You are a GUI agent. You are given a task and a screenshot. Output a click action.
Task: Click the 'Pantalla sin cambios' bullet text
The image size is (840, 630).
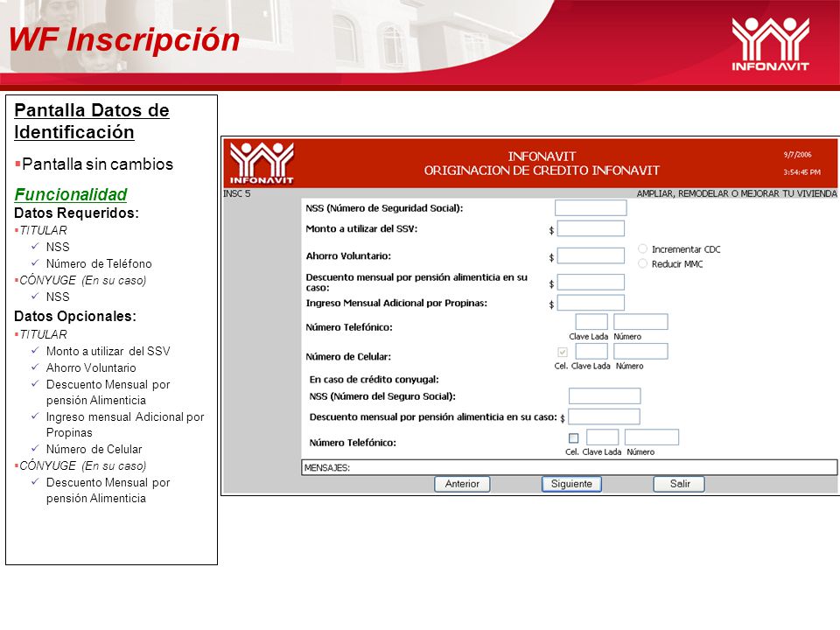click(x=97, y=164)
